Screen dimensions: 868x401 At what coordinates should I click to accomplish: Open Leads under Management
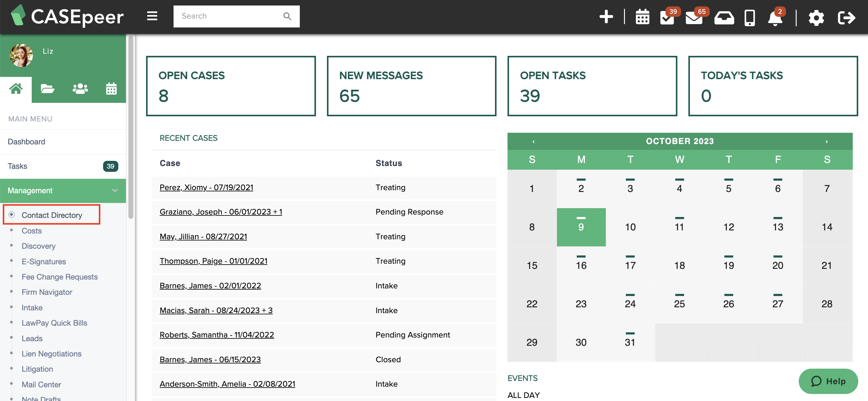[32, 338]
